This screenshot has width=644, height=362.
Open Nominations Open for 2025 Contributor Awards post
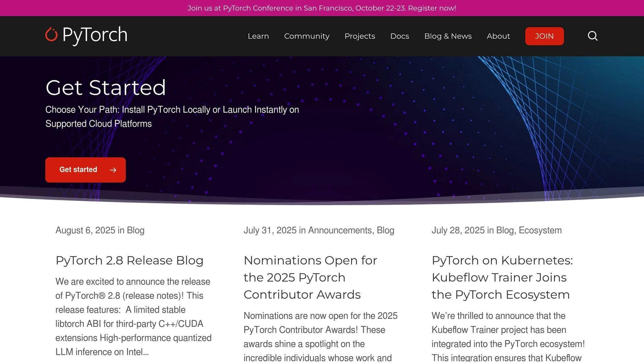coord(310,277)
